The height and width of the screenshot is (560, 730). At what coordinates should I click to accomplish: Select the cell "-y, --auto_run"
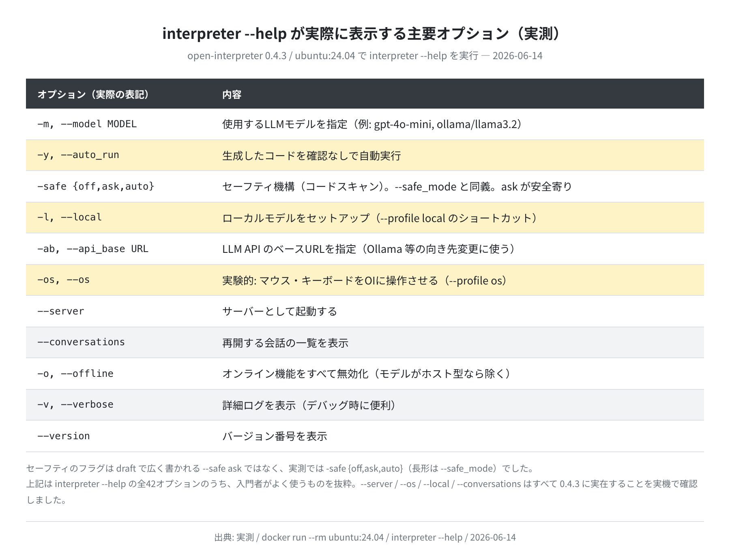[78, 155]
